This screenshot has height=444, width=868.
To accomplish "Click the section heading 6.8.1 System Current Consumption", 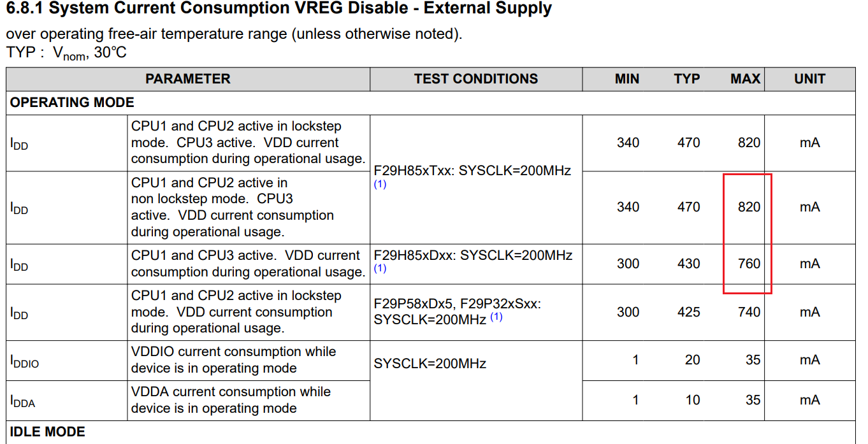I will coord(279,9).
